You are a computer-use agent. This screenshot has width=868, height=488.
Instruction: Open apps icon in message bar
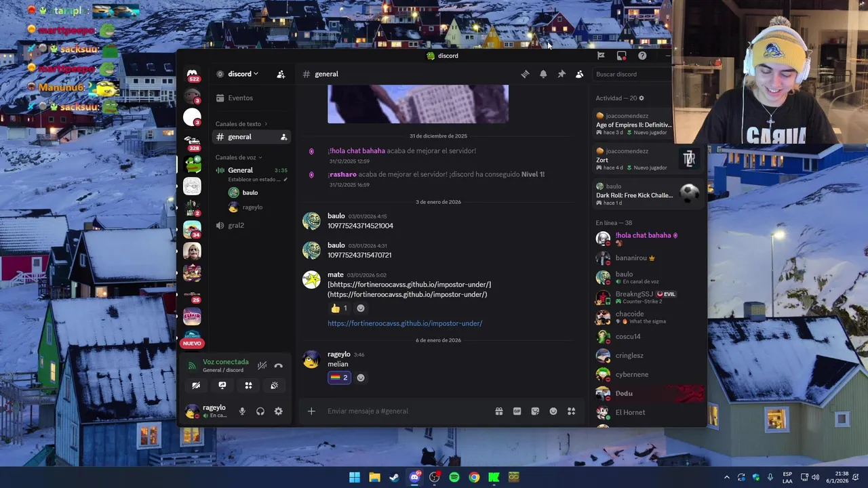571,411
